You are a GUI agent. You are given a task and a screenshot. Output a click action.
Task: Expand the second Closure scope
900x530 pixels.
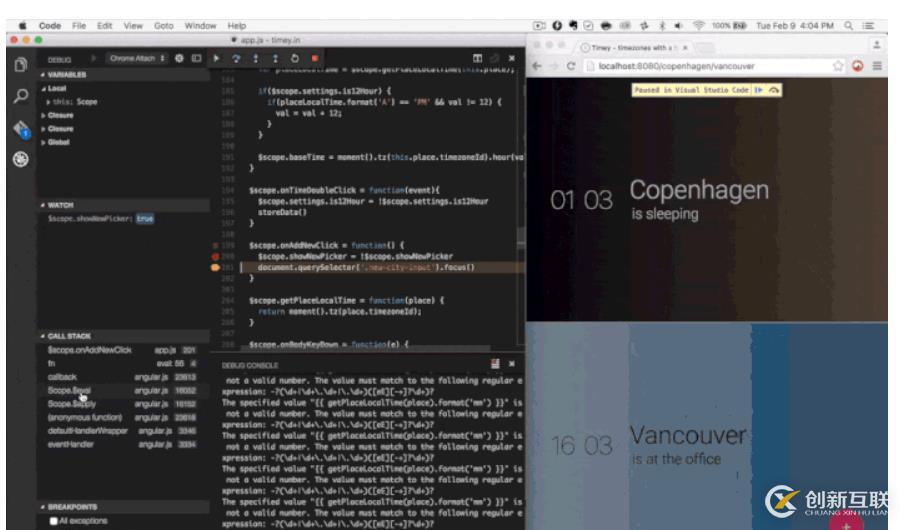[x=57, y=129]
